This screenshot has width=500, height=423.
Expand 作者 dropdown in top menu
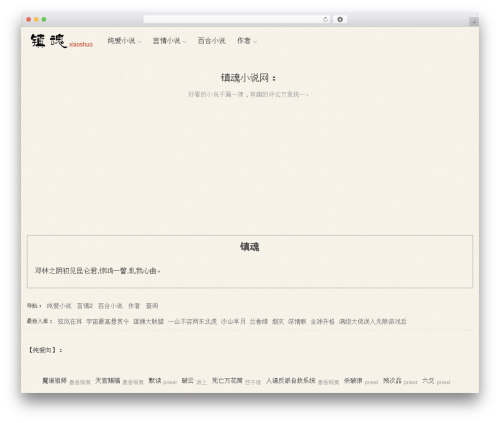[x=247, y=41]
